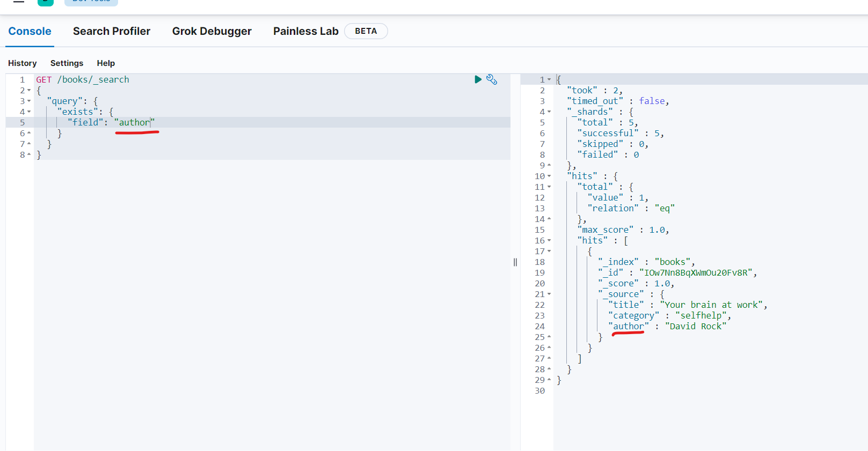Click the "relation" : "eq" response line
This screenshot has width=868, height=451.
tap(631, 208)
